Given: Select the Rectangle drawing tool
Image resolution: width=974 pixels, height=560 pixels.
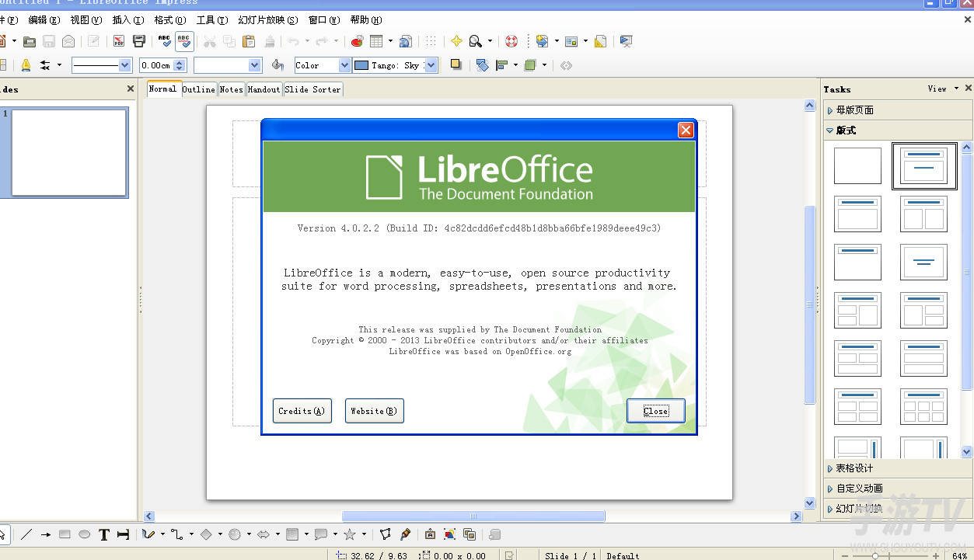Looking at the screenshot, I should [x=65, y=534].
